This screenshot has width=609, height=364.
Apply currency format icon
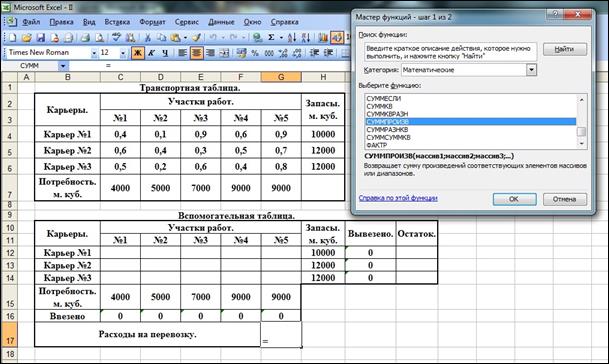[241, 52]
